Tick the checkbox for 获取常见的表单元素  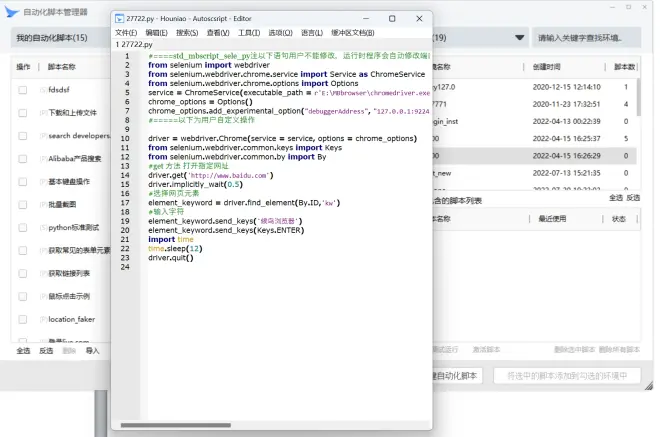(x=23, y=250)
